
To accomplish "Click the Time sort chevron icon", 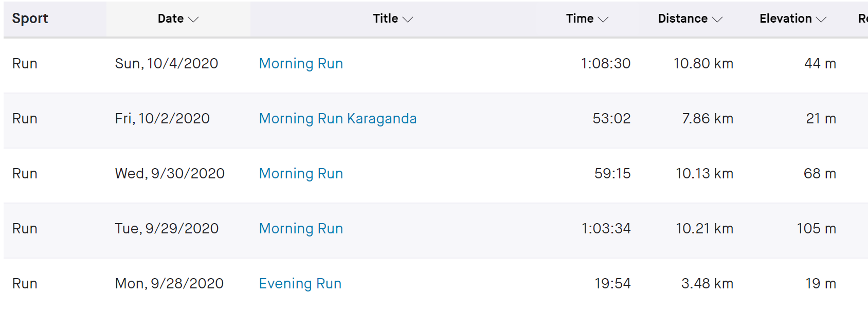I will click(603, 20).
